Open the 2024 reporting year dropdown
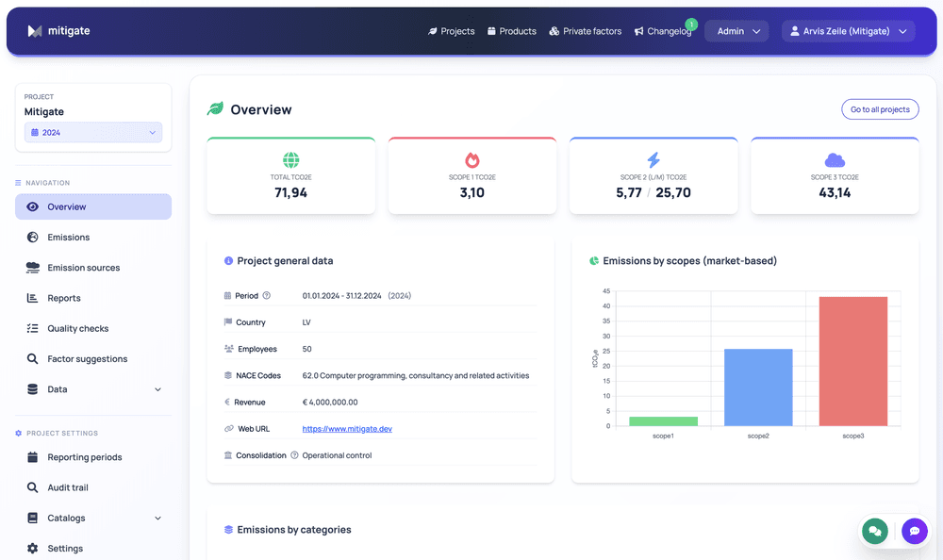943x560 pixels. pyautogui.click(x=93, y=133)
